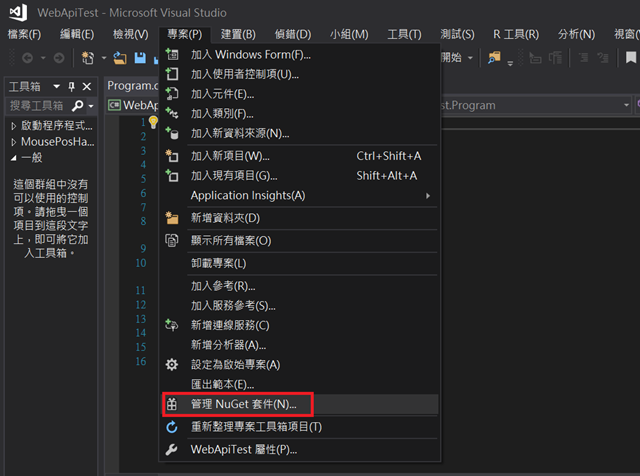Click the 加入新資料來源 database icon
Image resolution: width=640 pixels, height=476 pixels.
(x=172, y=133)
